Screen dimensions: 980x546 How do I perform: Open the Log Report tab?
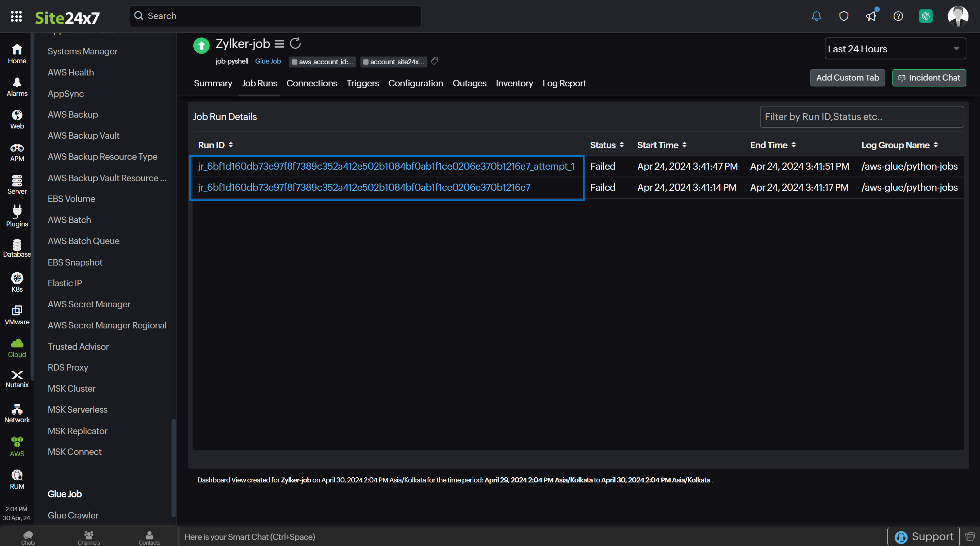tap(564, 83)
